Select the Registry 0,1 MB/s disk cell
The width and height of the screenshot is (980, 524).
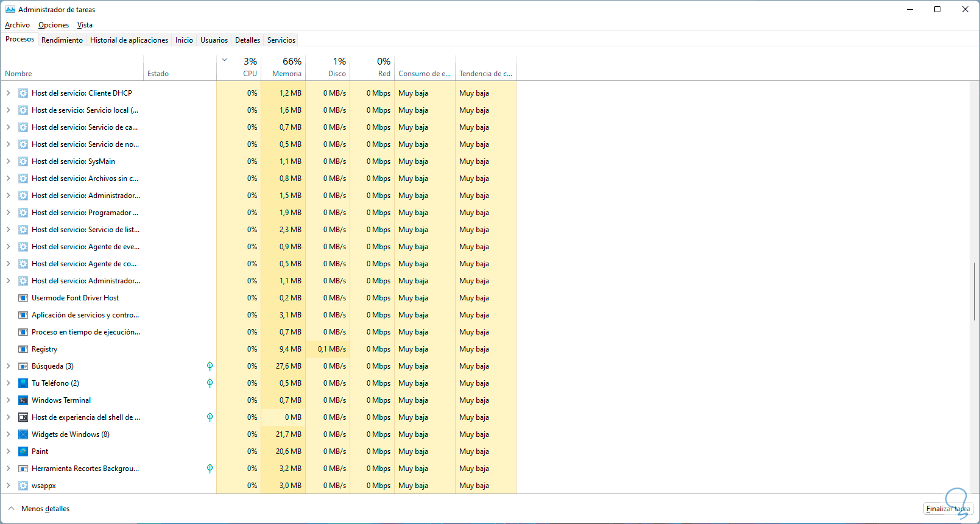tap(328, 349)
